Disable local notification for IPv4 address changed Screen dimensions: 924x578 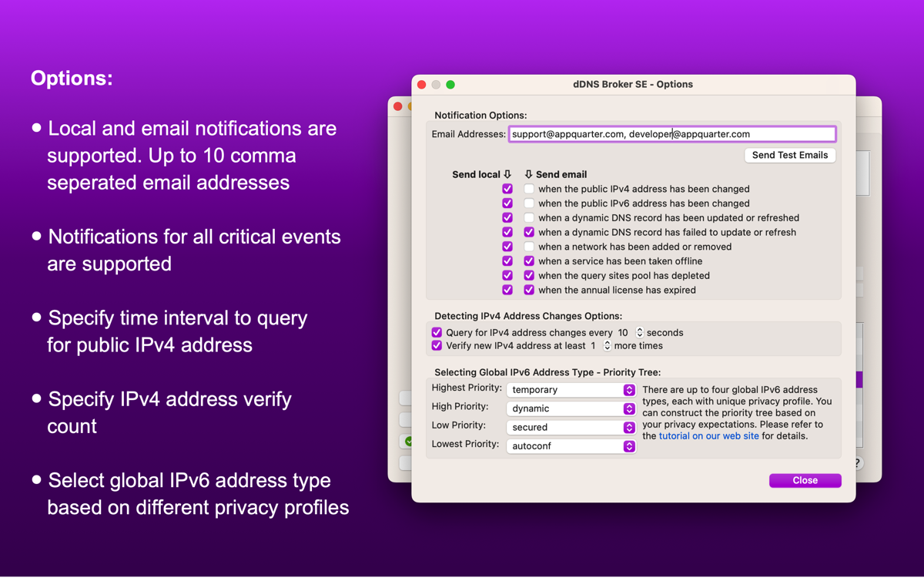(x=507, y=189)
